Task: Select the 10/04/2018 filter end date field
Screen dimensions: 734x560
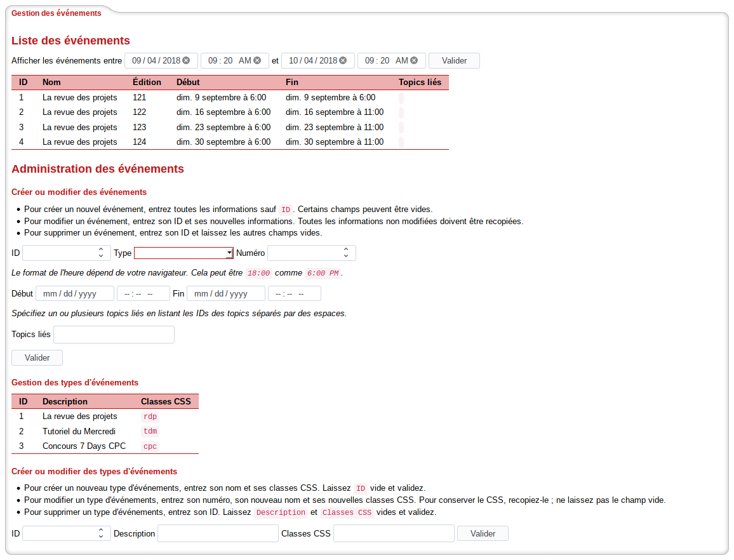Action: [x=318, y=60]
